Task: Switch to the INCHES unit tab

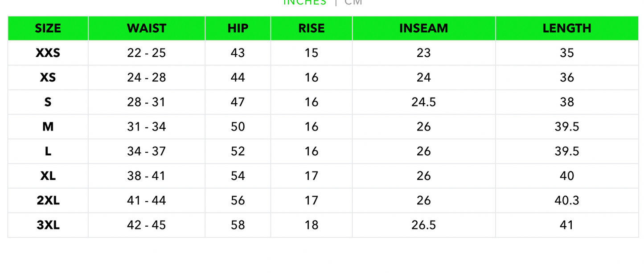Action: [305, 2]
